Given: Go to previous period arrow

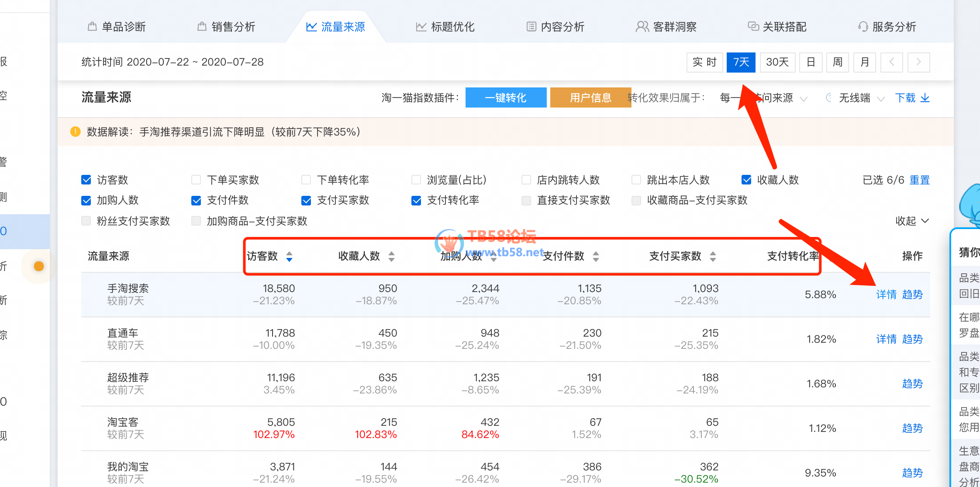Looking at the screenshot, I should [x=892, y=62].
